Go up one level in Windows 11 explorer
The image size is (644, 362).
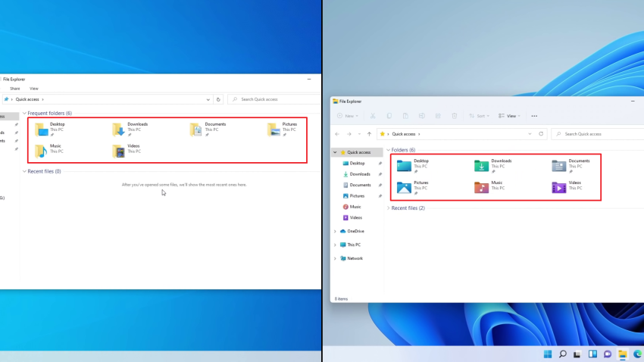(369, 134)
